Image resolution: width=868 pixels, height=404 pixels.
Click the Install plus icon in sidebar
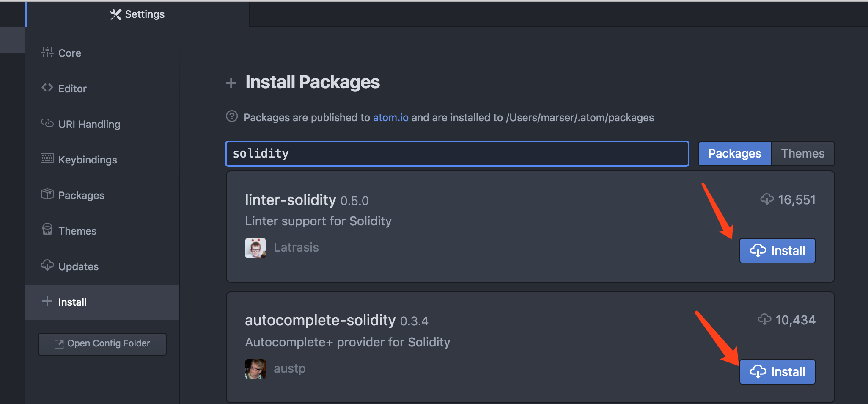click(47, 301)
